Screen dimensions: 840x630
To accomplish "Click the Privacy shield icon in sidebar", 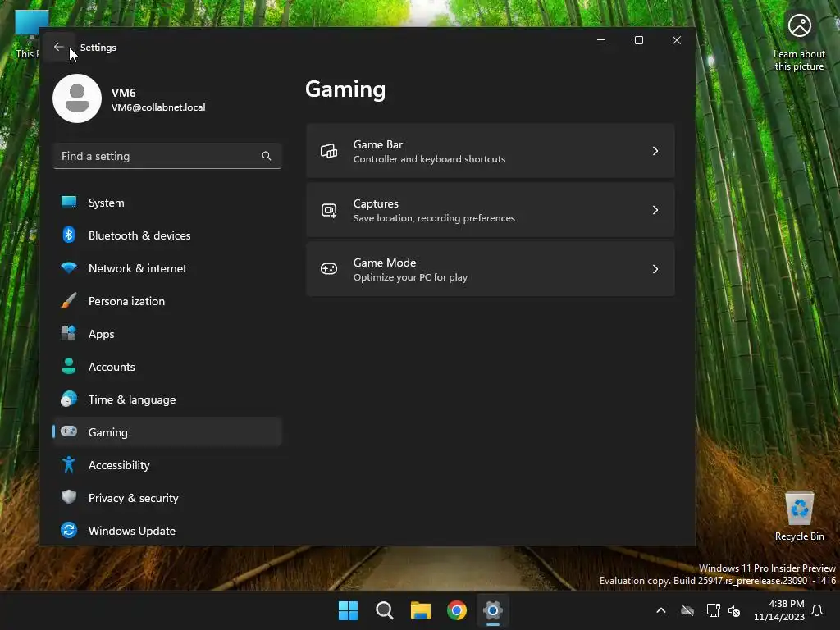I will point(69,497).
